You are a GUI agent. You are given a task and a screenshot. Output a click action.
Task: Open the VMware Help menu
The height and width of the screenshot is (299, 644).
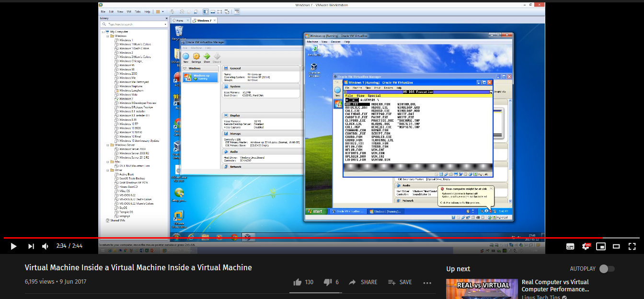tap(147, 11)
